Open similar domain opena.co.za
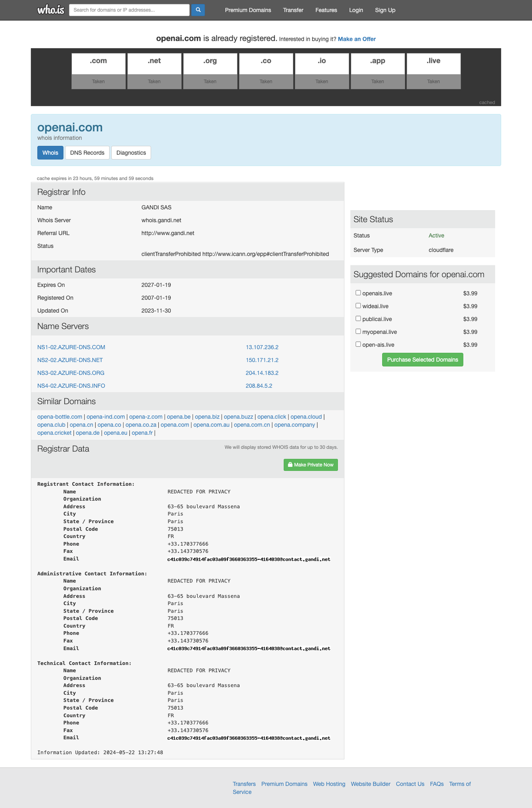 (x=141, y=425)
